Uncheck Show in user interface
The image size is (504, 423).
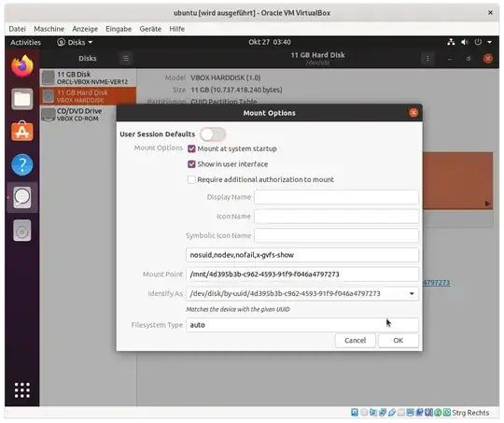coord(191,164)
